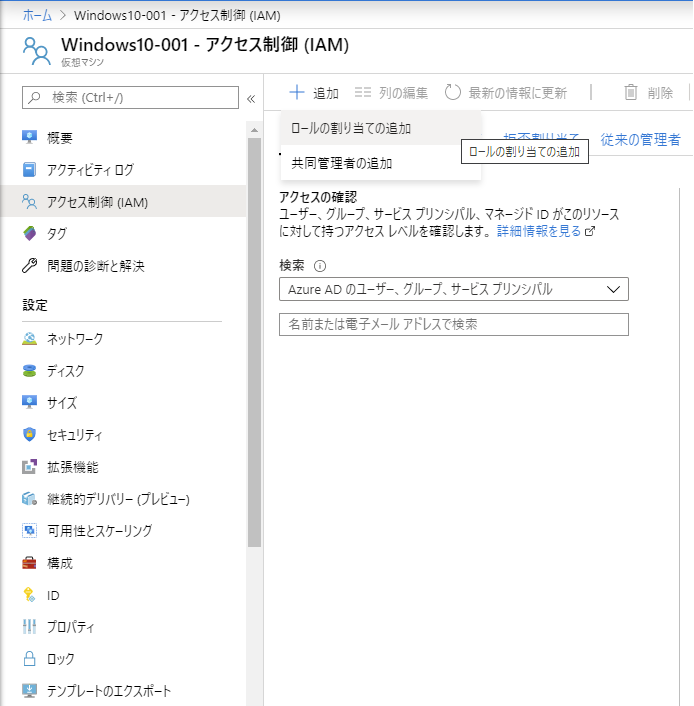
Task: Click the セキュリティ shield icon
Action: coord(29,434)
